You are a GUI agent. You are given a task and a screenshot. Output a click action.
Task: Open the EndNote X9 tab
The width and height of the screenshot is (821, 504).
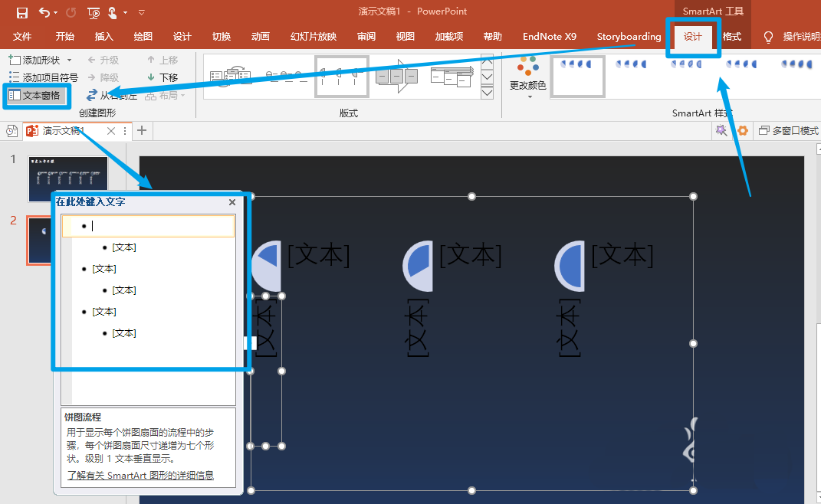coord(550,36)
